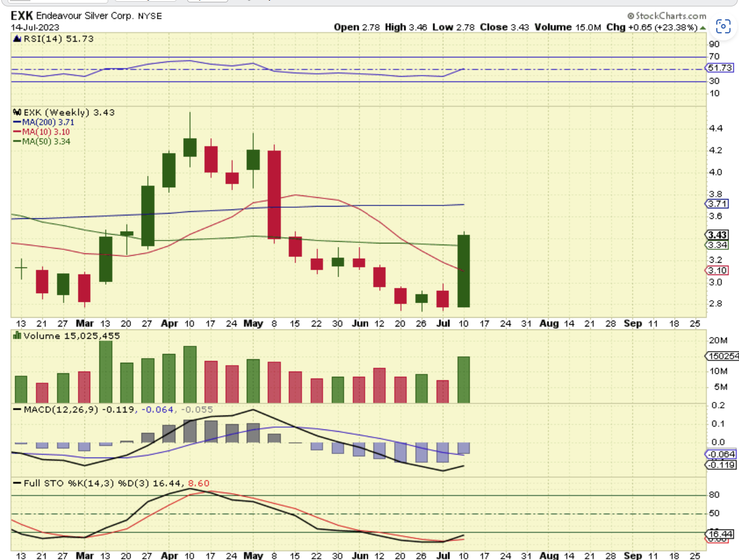Viewport: 739px width, 560px height.
Task: Select the Jul 10 green weekly candle
Action: tap(463, 271)
